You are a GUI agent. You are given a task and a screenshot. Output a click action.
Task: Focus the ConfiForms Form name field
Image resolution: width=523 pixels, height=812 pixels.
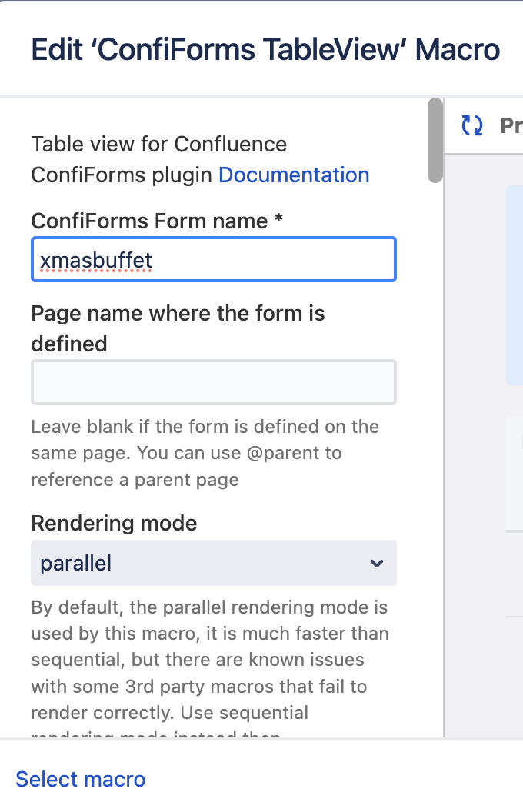[x=213, y=260]
